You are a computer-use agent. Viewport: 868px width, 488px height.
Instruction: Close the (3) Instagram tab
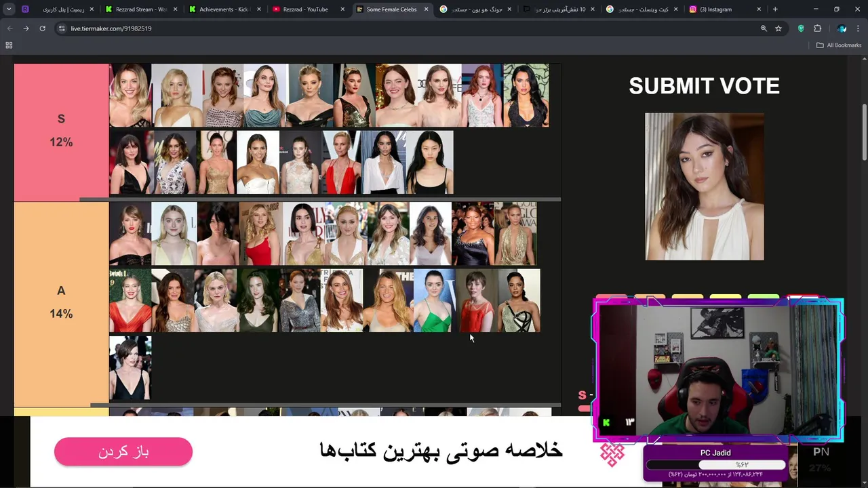[759, 9]
